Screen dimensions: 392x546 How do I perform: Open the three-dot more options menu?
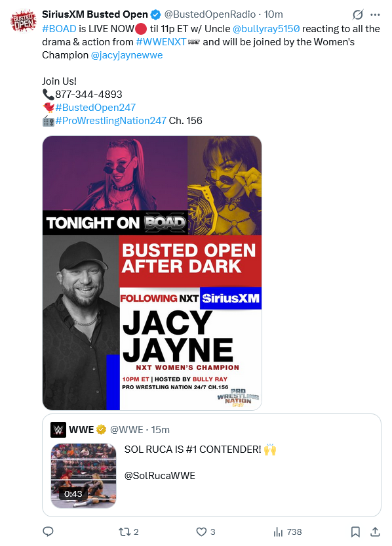coord(375,14)
